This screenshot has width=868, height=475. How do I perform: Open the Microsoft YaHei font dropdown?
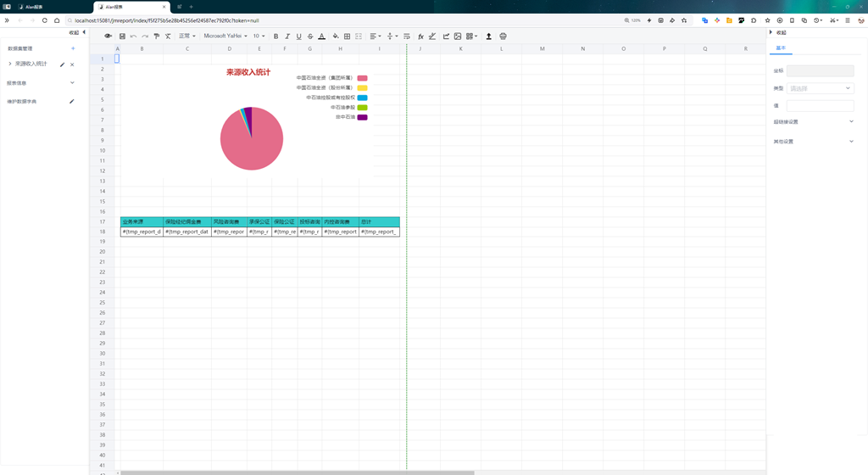tap(225, 36)
